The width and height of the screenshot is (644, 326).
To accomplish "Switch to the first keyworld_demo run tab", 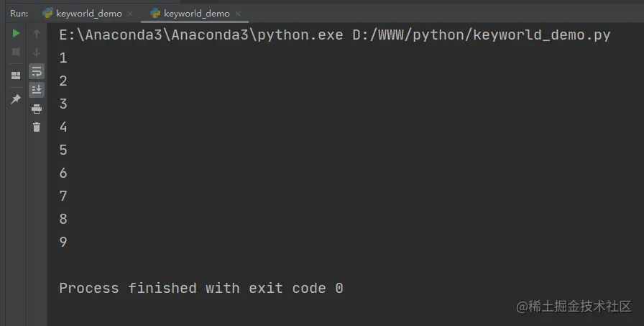I will [x=89, y=14].
